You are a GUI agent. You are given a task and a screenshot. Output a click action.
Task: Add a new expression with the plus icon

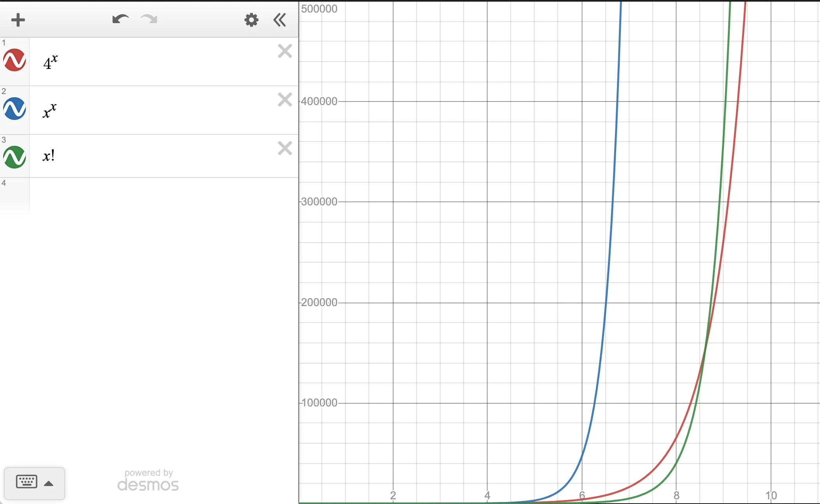coord(18,20)
